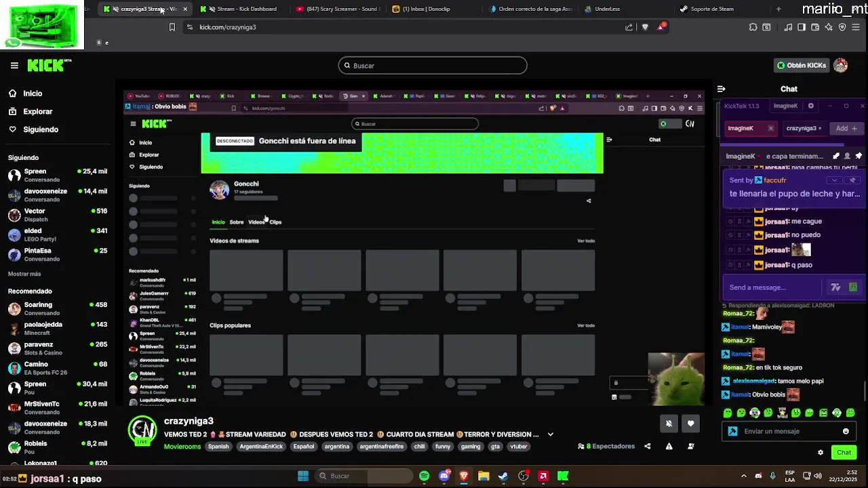The height and width of the screenshot is (488, 868).
Task: Click the green Chat send button
Action: tap(844, 452)
